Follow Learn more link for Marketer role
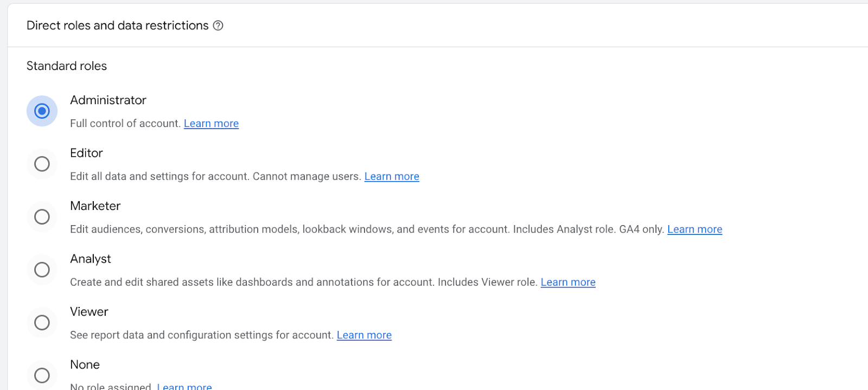 click(x=694, y=229)
